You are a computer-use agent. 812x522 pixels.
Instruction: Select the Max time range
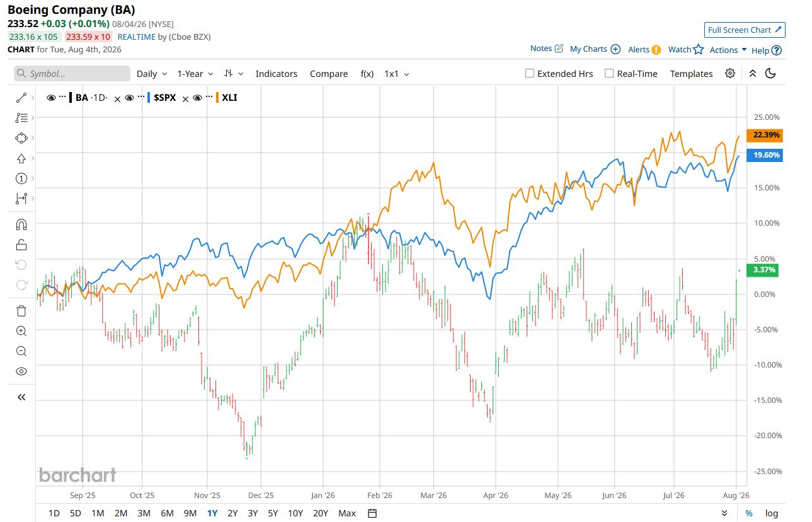(347, 513)
